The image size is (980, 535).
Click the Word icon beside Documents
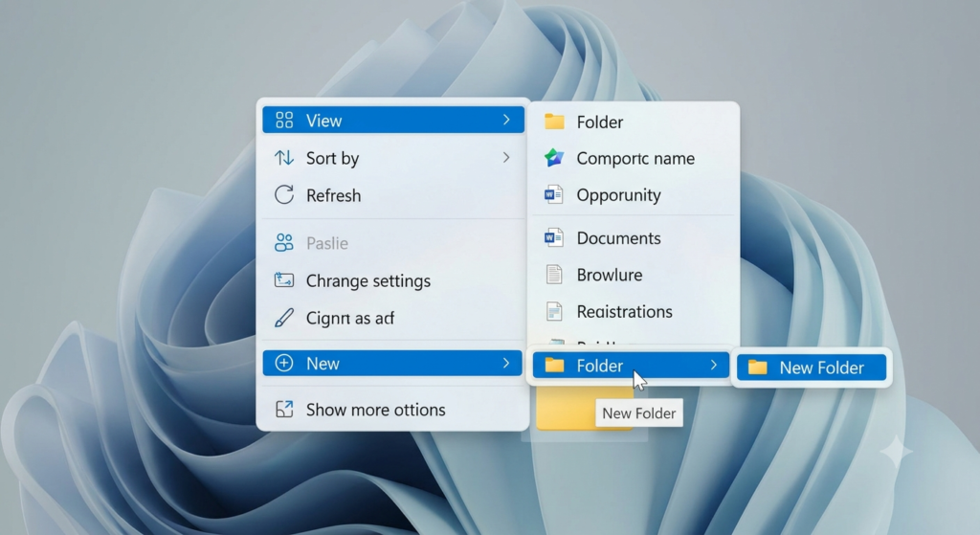554,237
